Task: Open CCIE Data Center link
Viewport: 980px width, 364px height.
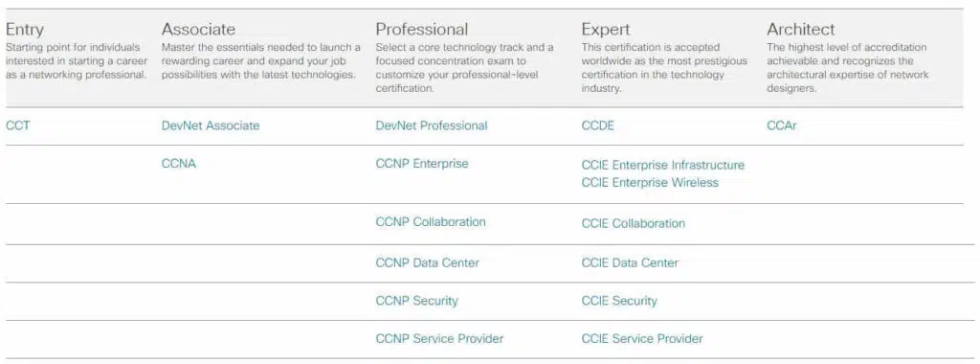Action: (630, 263)
